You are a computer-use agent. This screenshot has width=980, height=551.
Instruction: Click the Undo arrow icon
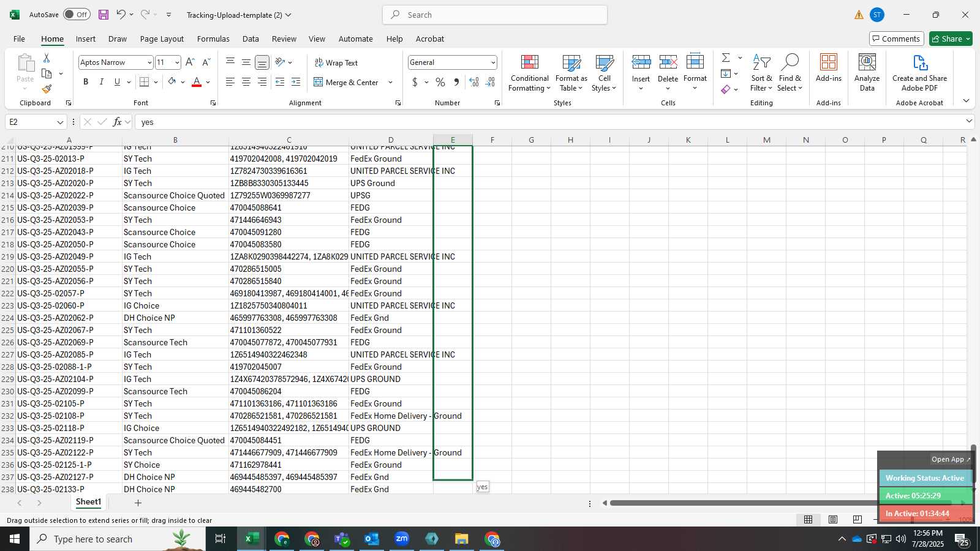121,15
